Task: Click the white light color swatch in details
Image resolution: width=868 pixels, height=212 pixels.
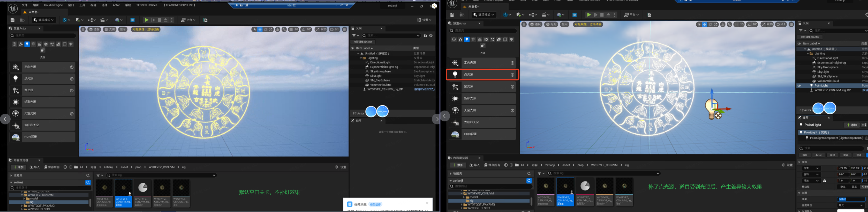Action: click(851, 211)
